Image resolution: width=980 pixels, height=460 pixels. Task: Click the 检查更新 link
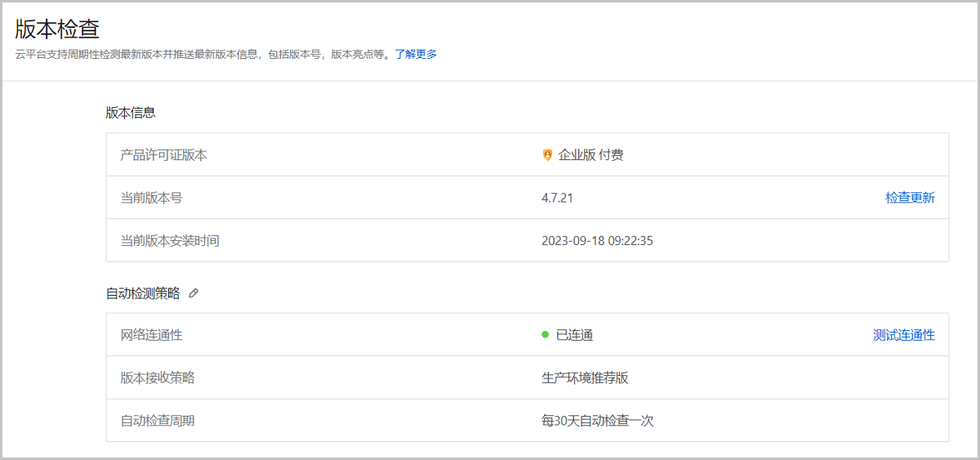(x=910, y=198)
